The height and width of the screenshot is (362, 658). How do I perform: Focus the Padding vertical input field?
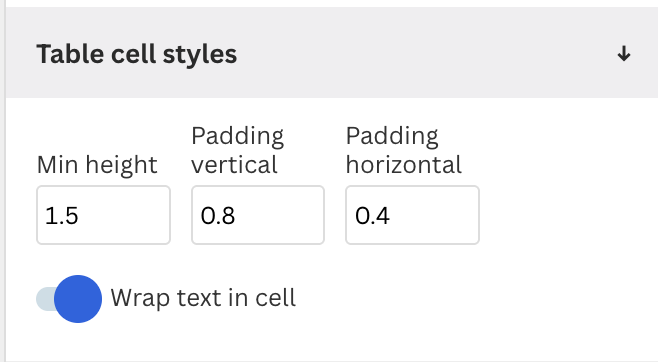258,215
